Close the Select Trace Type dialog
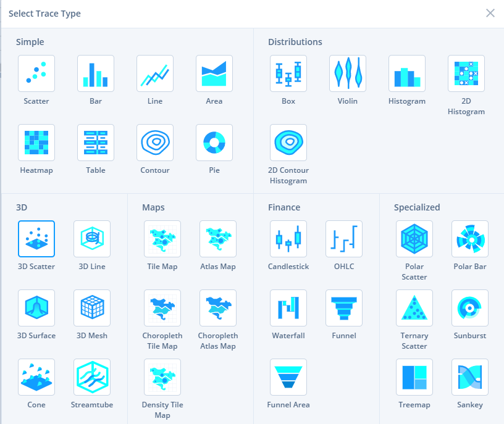This screenshot has height=424, width=504. tap(490, 13)
